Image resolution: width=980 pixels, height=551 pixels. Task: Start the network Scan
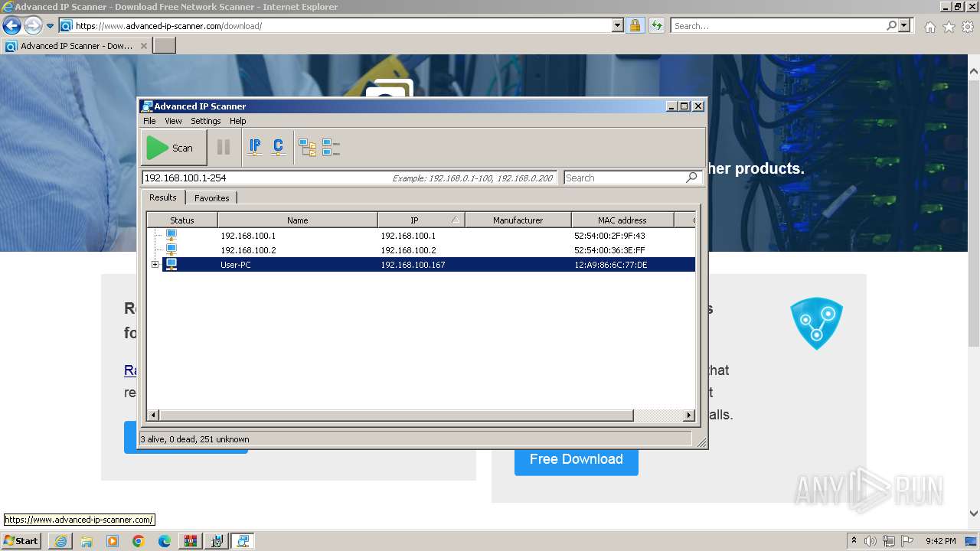174,148
